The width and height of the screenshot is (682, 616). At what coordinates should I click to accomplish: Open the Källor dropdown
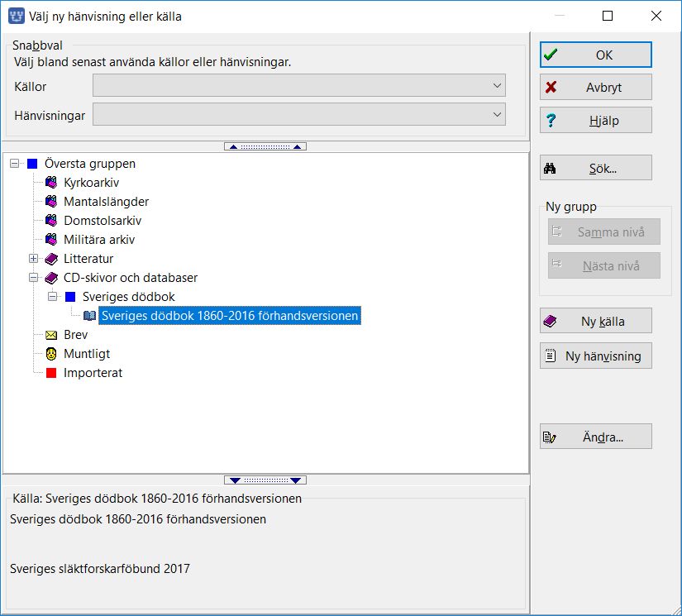(x=299, y=86)
